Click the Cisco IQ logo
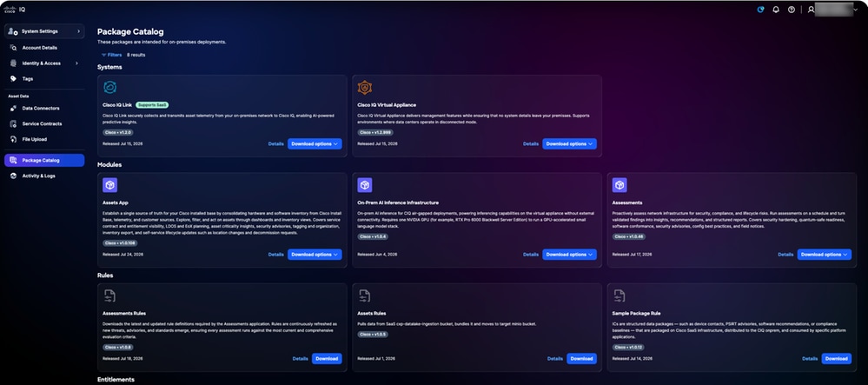The height and width of the screenshot is (385, 868). pyautogui.click(x=15, y=10)
